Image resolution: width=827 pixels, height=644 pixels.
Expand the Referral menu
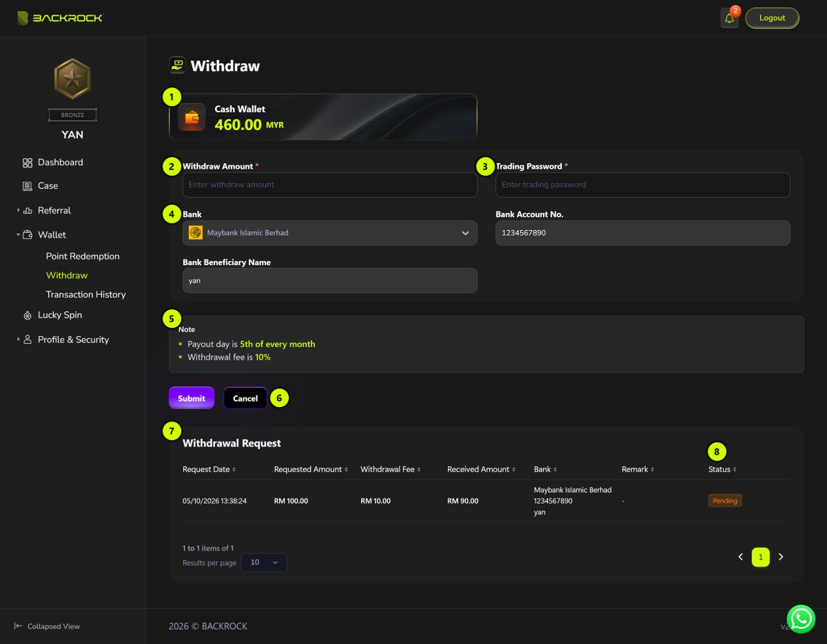[19, 210]
